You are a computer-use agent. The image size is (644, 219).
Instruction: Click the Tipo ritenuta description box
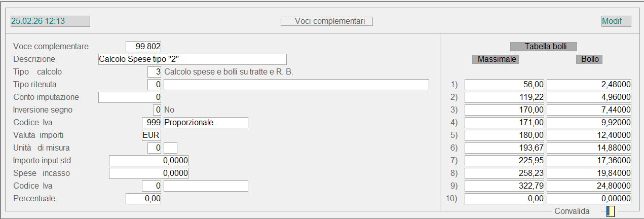(x=296, y=85)
